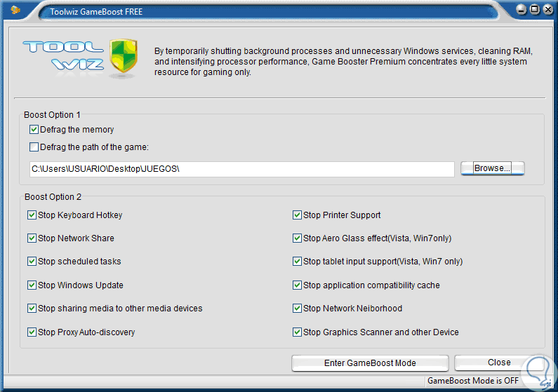Toggle Stop application compatibility cache
558x392 pixels.
coord(297,285)
